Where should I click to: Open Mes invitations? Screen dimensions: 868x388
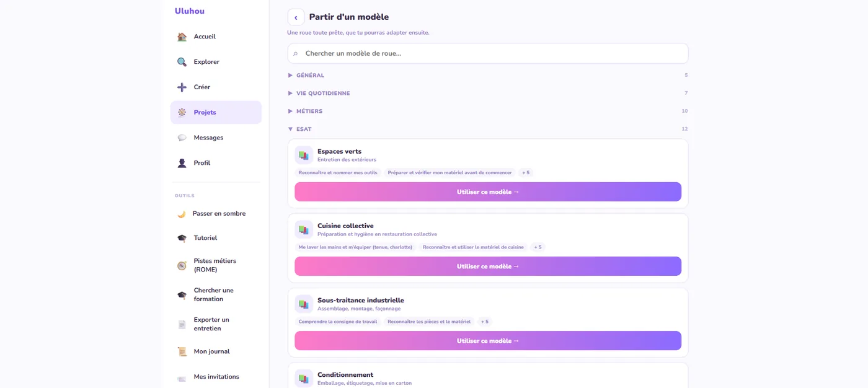coord(216,377)
